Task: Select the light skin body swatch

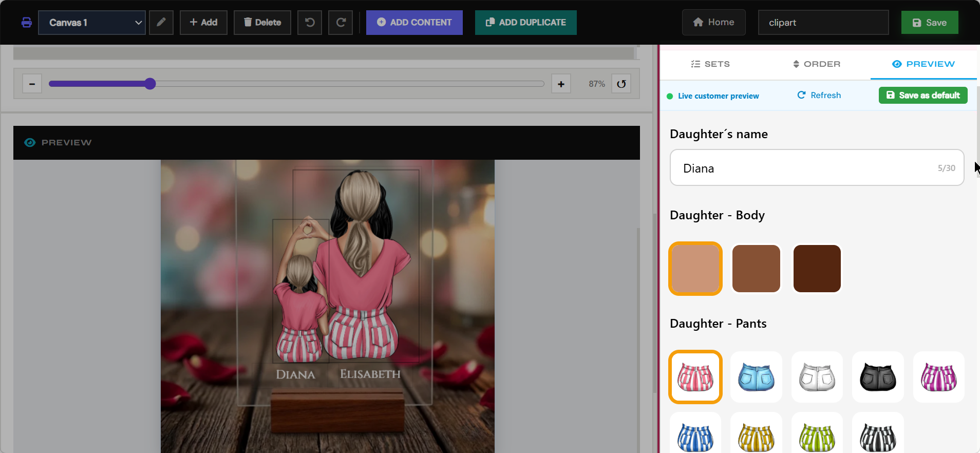Action: point(695,269)
